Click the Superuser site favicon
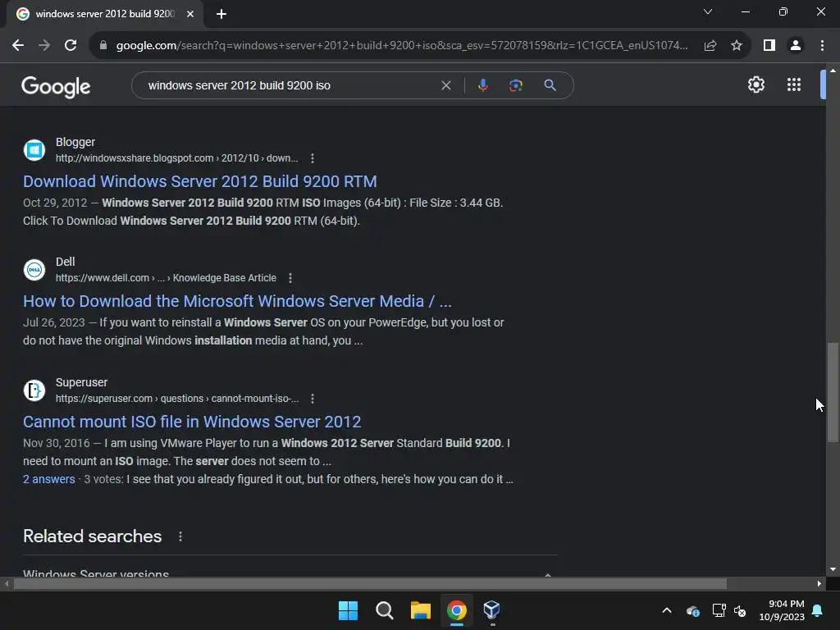Viewport: 840px width, 630px height. coord(34,390)
